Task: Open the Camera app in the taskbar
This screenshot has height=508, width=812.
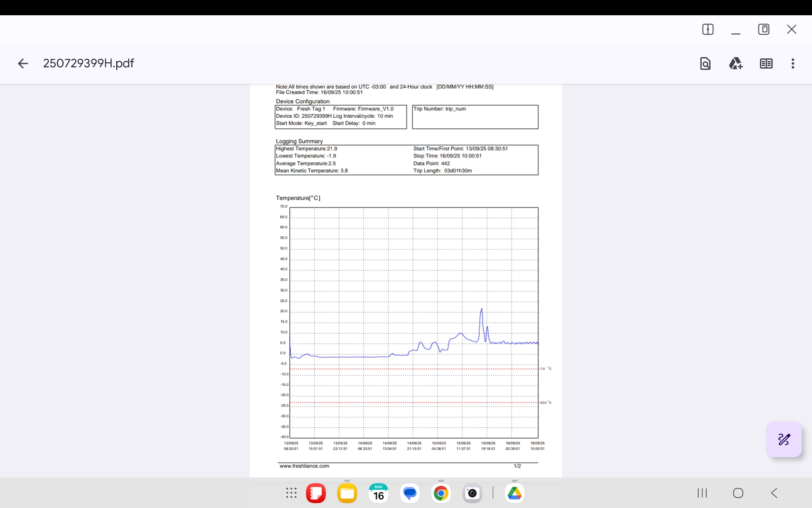Action: point(472,493)
